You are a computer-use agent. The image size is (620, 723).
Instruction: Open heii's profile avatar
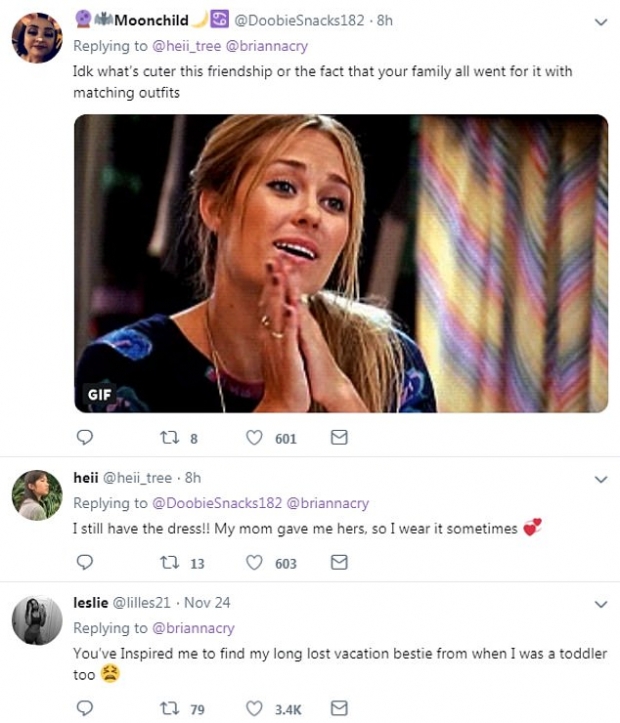click(37, 495)
